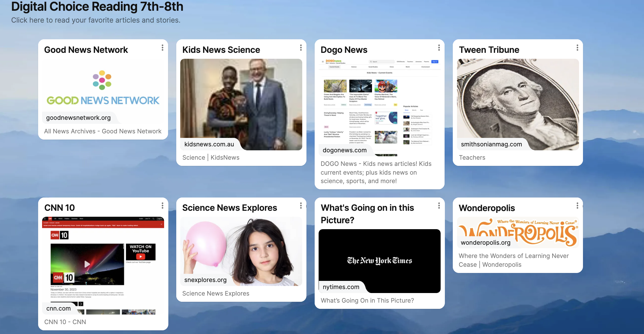Click the smithsonianmag.com link label

click(x=491, y=144)
